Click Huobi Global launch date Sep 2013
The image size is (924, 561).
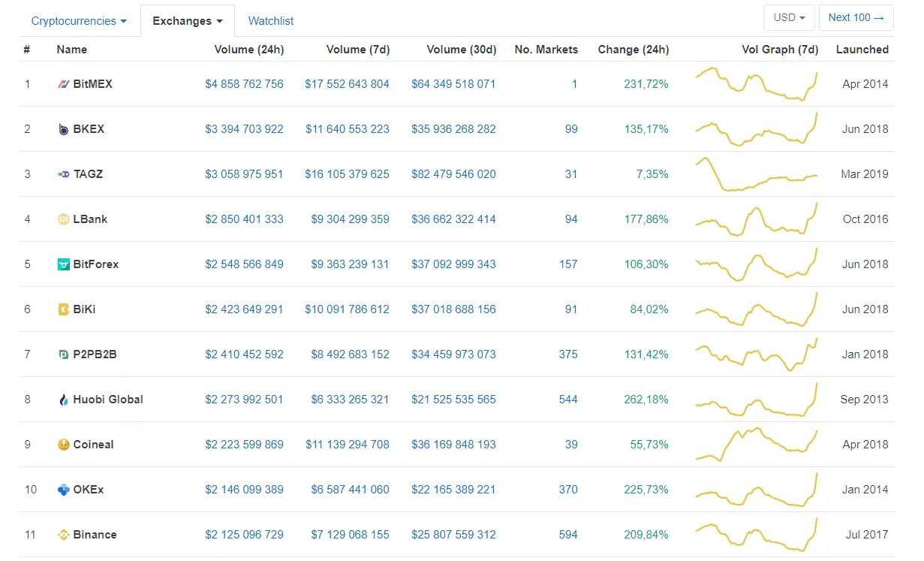pyautogui.click(x=865, y=400)
